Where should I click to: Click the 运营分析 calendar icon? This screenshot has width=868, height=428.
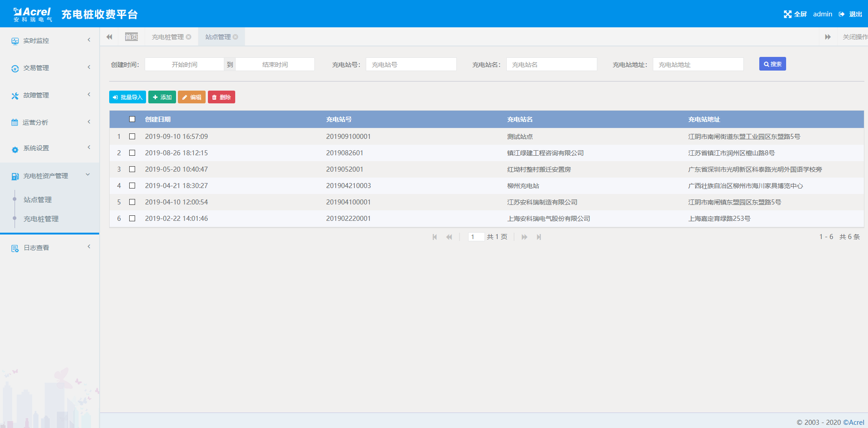[x=15, y=122]
